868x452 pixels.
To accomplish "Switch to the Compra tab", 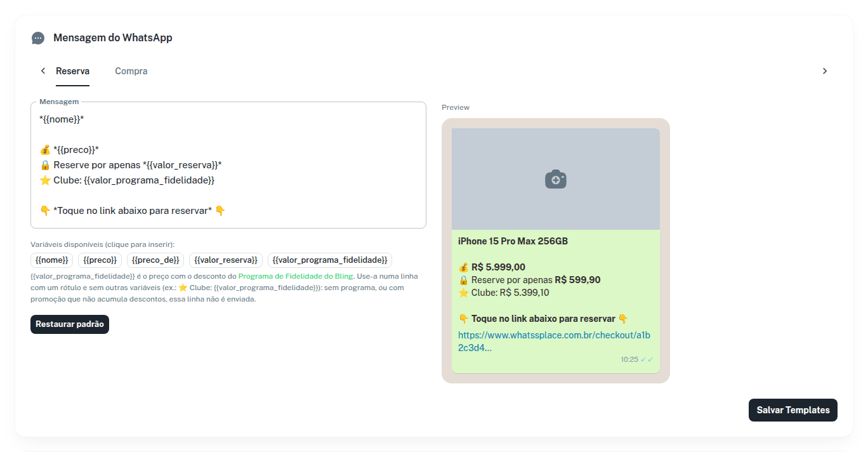I will 131,71.
